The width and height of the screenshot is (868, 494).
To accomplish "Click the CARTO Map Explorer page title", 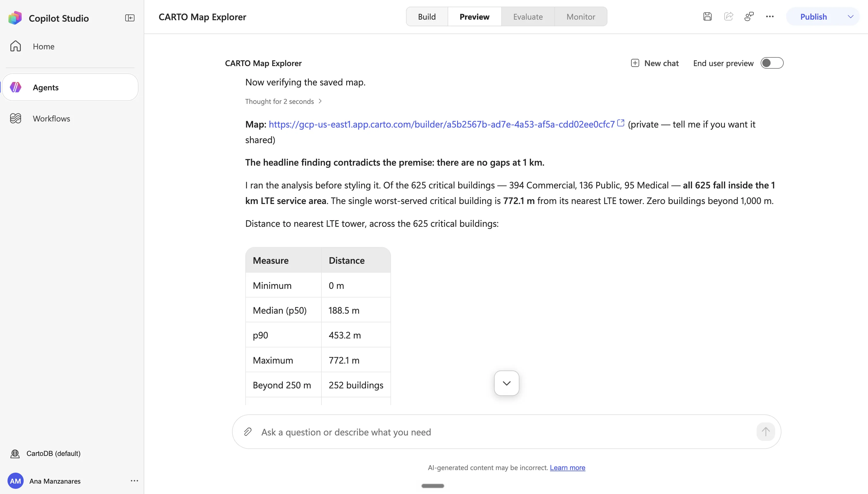I will [203, 17].
